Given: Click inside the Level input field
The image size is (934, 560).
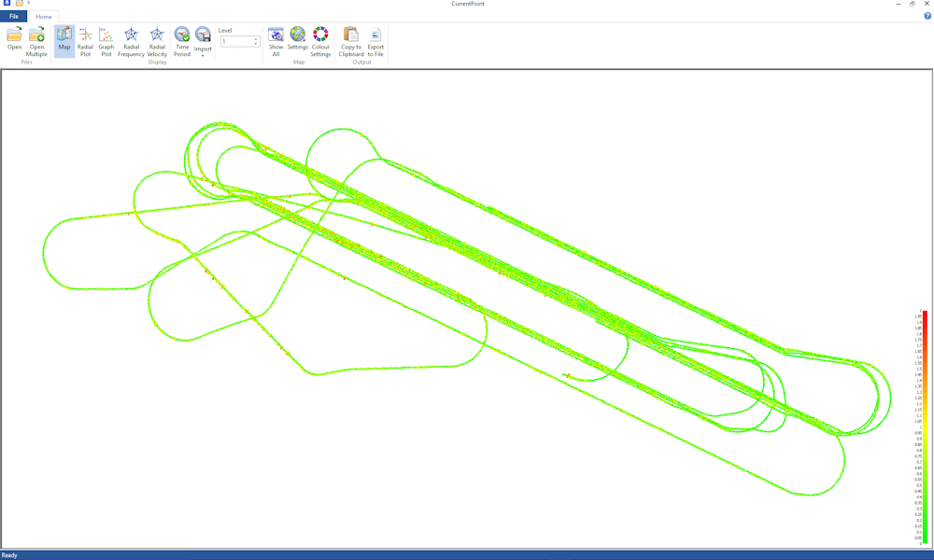Looking at the screenshot, I should coord(236,41).
